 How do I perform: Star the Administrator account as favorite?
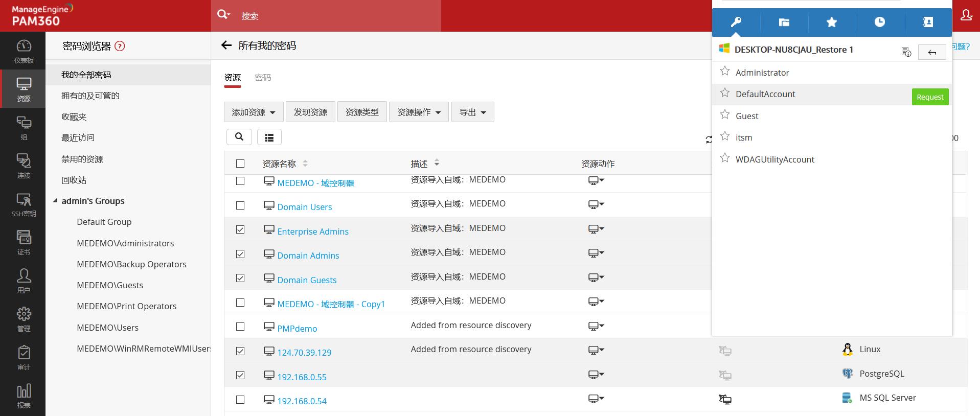[724, 72]
